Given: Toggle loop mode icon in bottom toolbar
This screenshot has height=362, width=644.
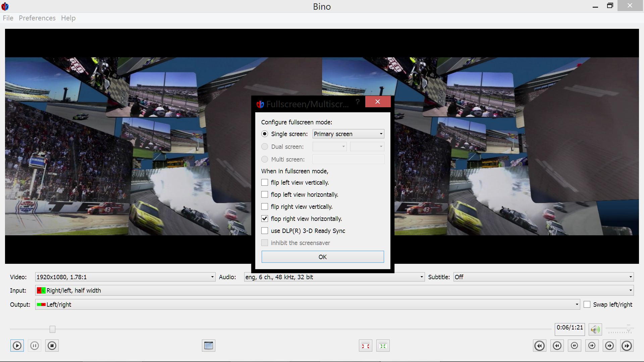Looking at the screenshot, I should pyautogui.click(x=209, y=346).
